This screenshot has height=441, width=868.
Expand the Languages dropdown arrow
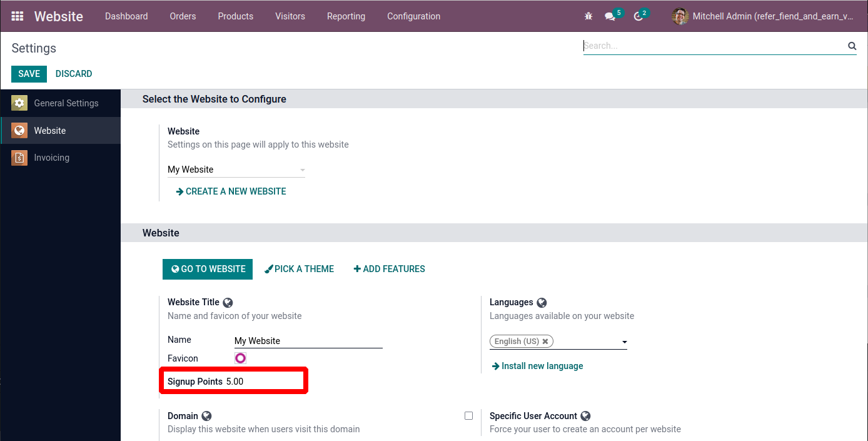coord(624,342)
